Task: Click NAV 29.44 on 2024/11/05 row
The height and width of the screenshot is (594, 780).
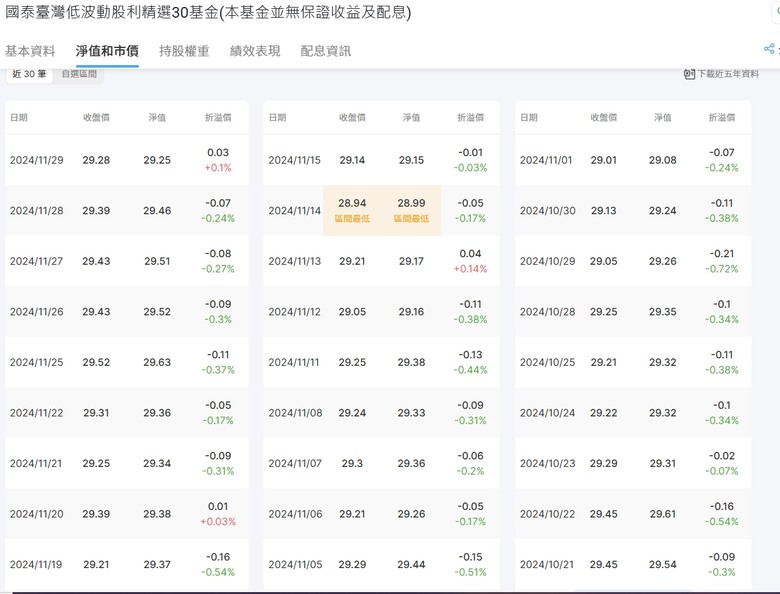Action: tap(411, 565)
